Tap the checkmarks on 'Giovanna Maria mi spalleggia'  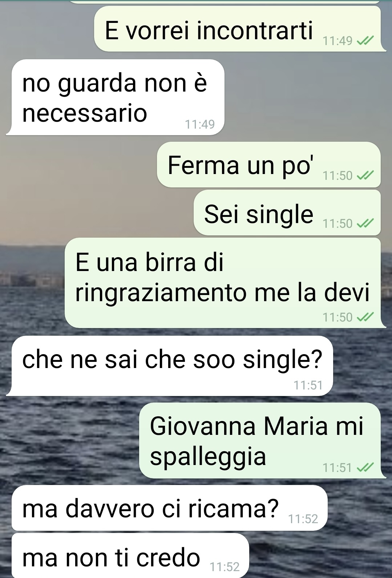pos(365,468)
